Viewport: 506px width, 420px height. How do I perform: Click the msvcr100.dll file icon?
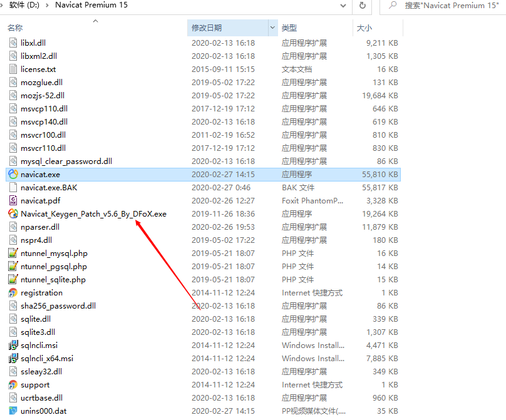pyautogui.click(x=13, y=135)
